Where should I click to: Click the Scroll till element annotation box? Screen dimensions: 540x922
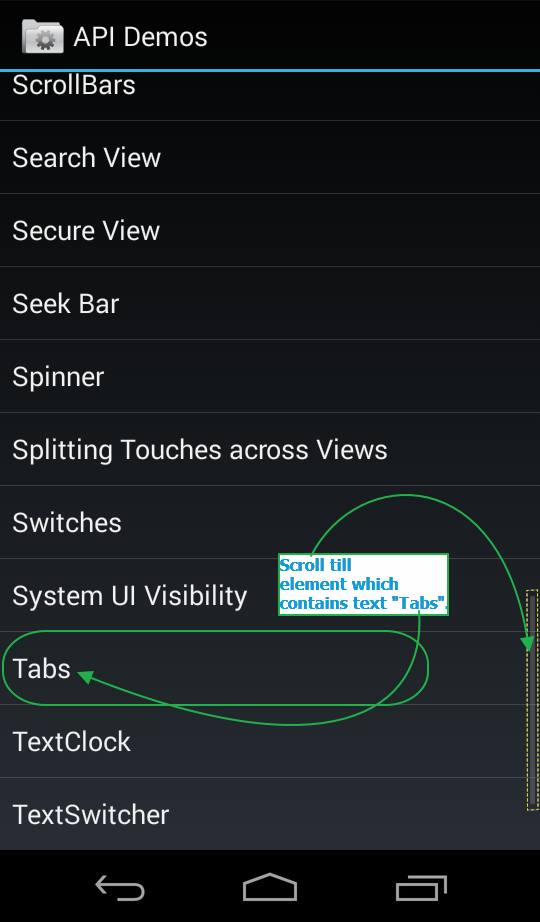(x=364, y=584)
